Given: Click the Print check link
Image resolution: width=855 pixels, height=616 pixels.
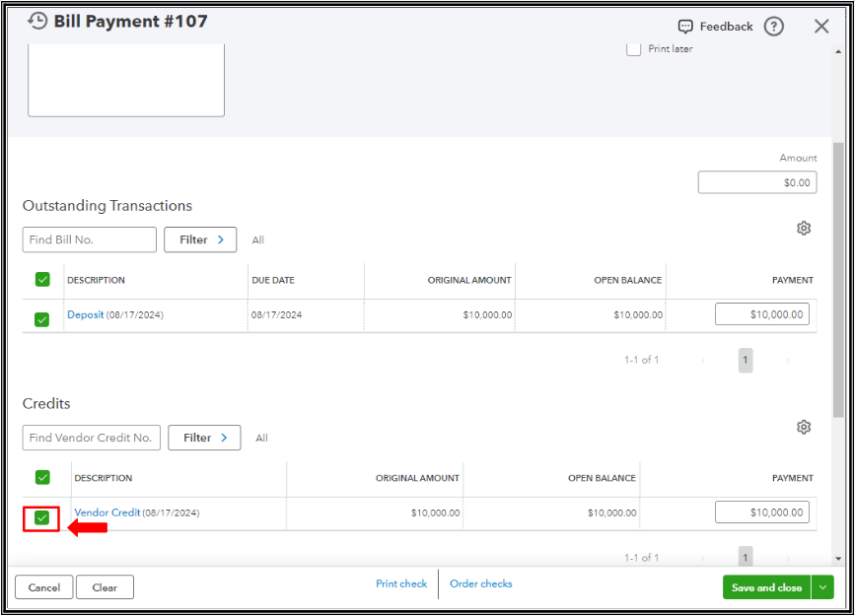Looking at the screenshot, I should click(400, 583).
